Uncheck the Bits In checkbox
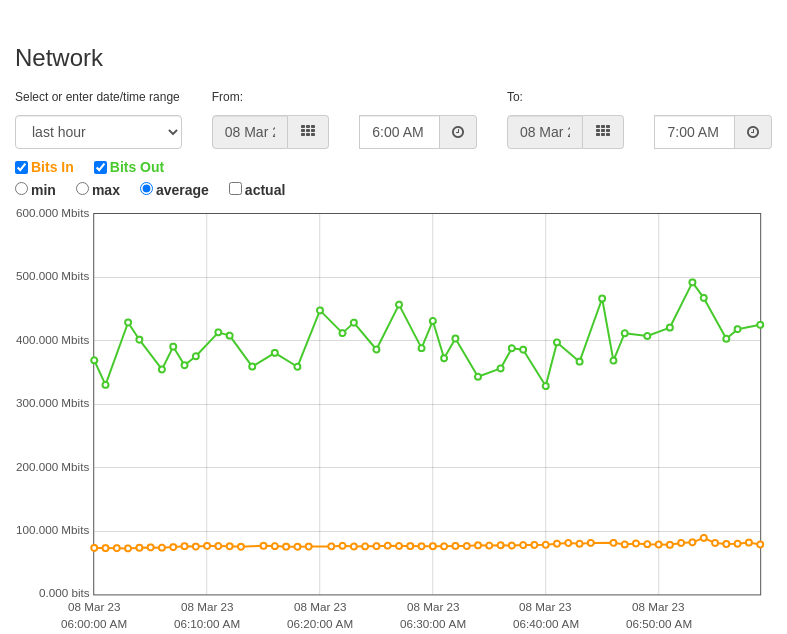The image size is (787, 634). (x=22, y=167)
